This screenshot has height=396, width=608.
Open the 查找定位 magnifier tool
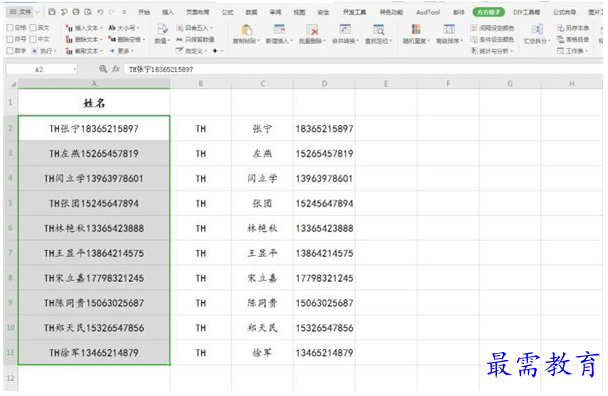pos(378,30)
